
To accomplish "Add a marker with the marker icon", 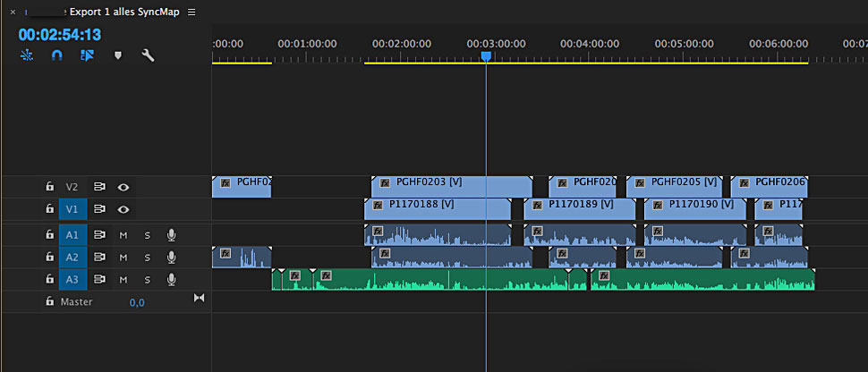I will tap(117, 55).
